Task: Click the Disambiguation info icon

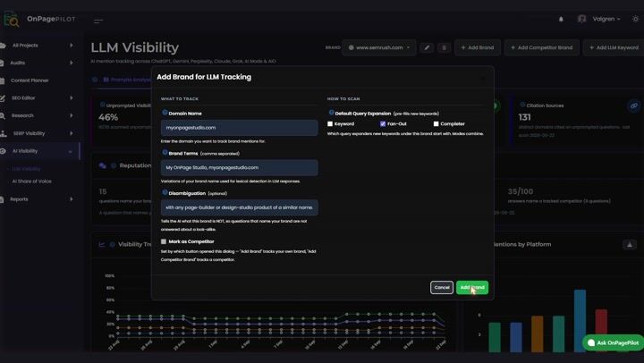Action: [x=165, y=192]
